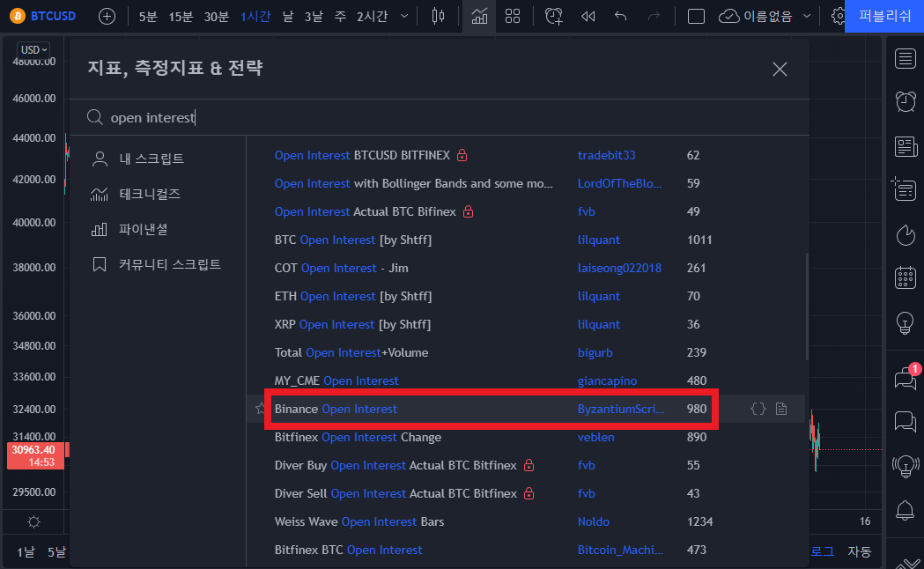The width and height of the screenshot is (924, 569).
Task: Open notifications bell icon
Action: [x=906, y=510]
